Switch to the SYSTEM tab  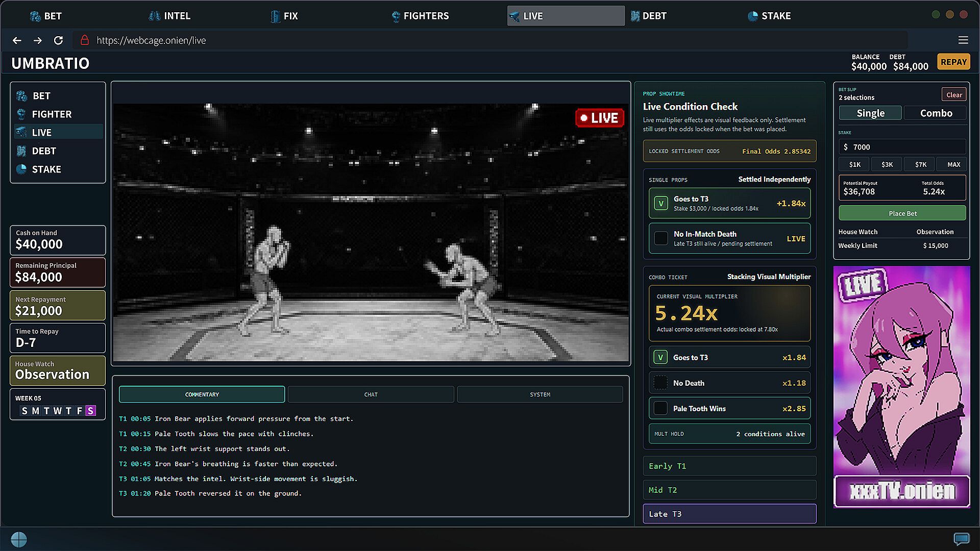(x=540, y=394)
